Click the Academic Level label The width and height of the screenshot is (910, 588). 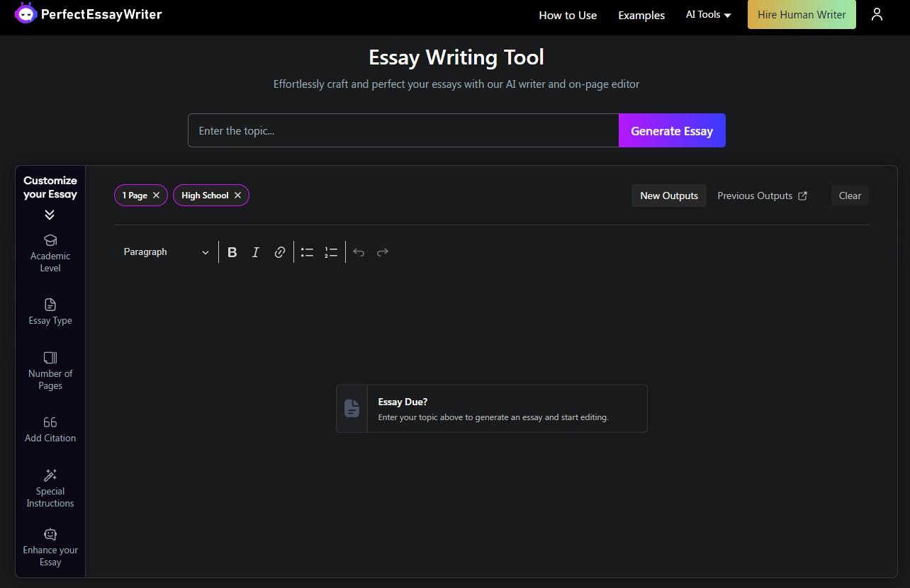pos(50,262)
